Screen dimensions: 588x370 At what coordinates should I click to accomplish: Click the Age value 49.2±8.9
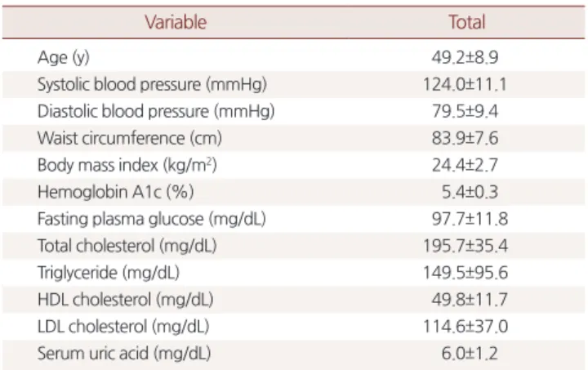coord(465,57)
